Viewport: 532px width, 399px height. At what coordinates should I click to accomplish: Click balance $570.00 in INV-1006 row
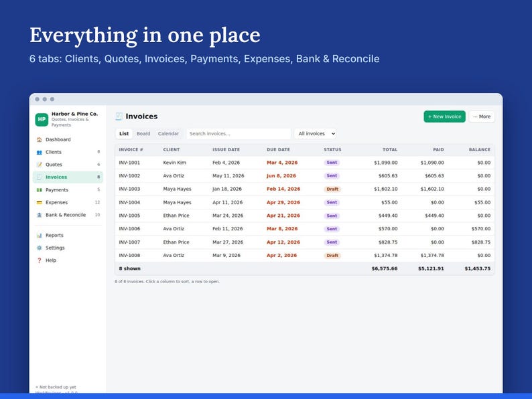(x=481, y=229)
